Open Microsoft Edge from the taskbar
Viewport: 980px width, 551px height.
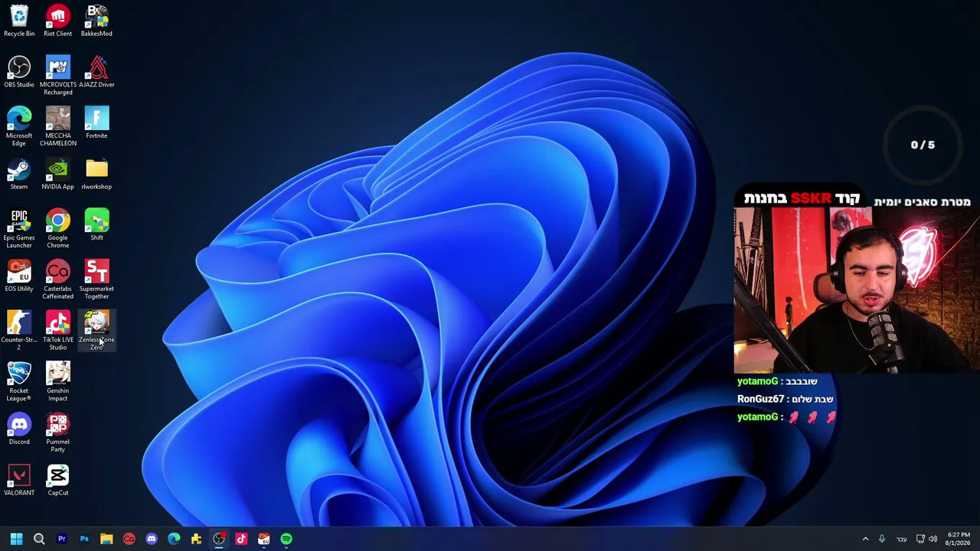pyautogui.click(x=174, y=539)
